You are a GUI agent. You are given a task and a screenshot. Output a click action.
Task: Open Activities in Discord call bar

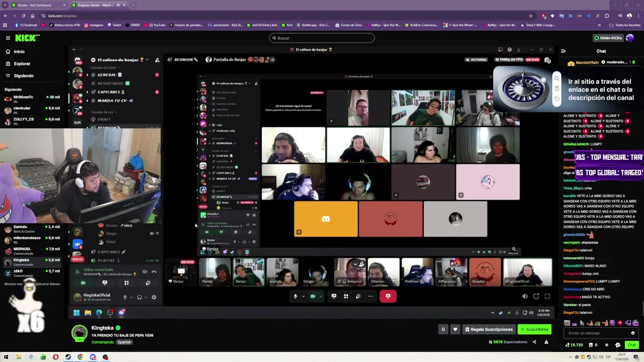coord(346,296)
